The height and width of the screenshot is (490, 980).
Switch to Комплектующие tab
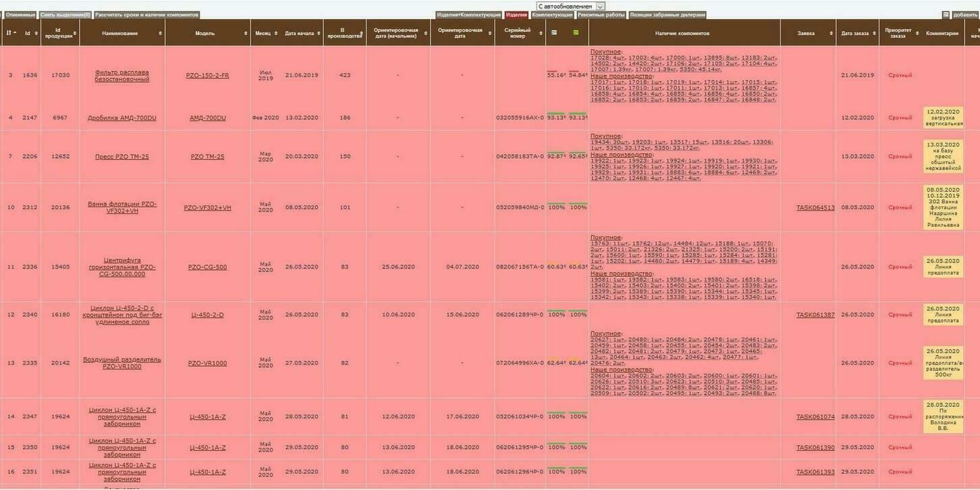tap(552, 15)
